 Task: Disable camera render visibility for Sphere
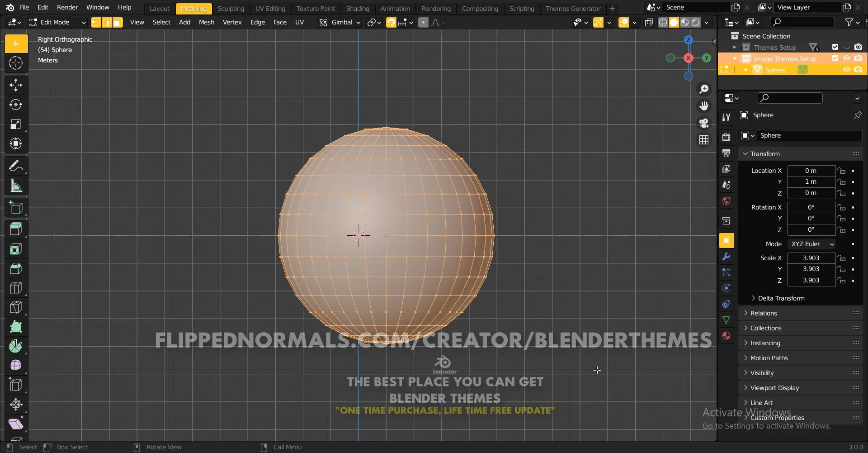click(859, 70)
